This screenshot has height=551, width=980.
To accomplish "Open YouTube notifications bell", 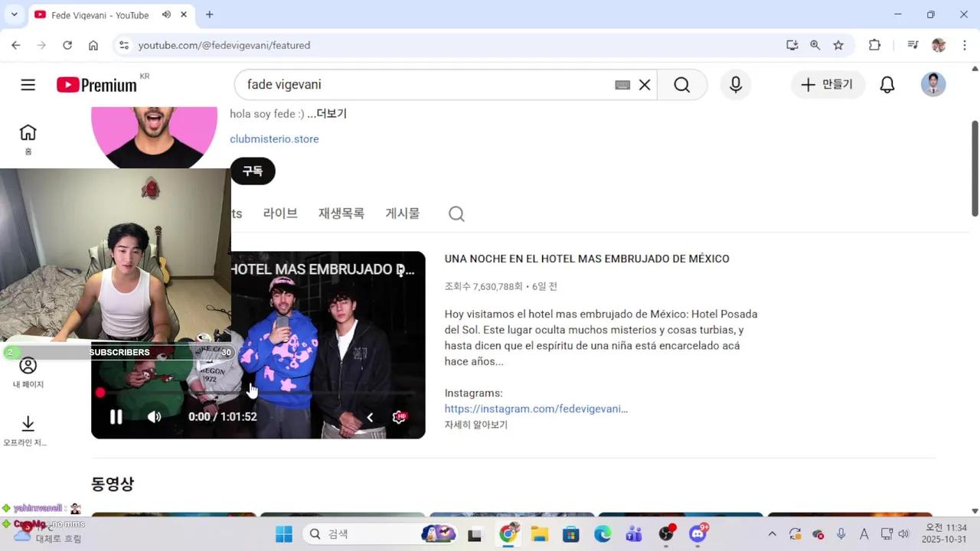I will coord(887,85).
